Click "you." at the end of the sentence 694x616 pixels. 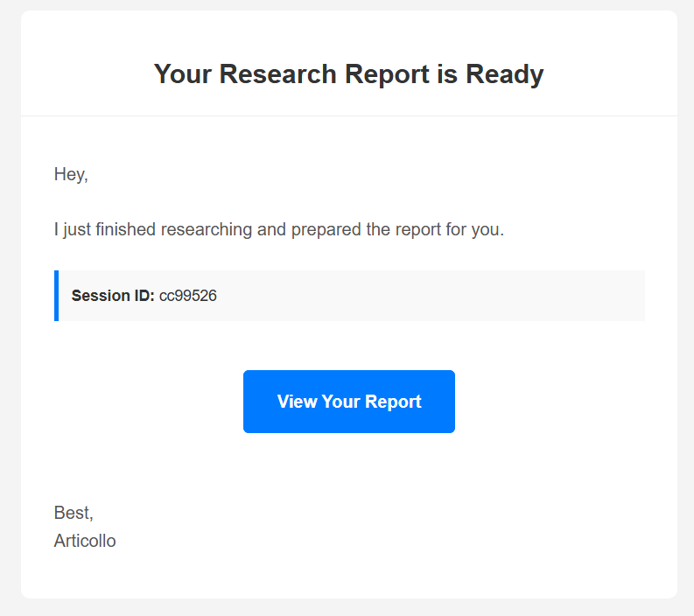click(x=488, y=230)
